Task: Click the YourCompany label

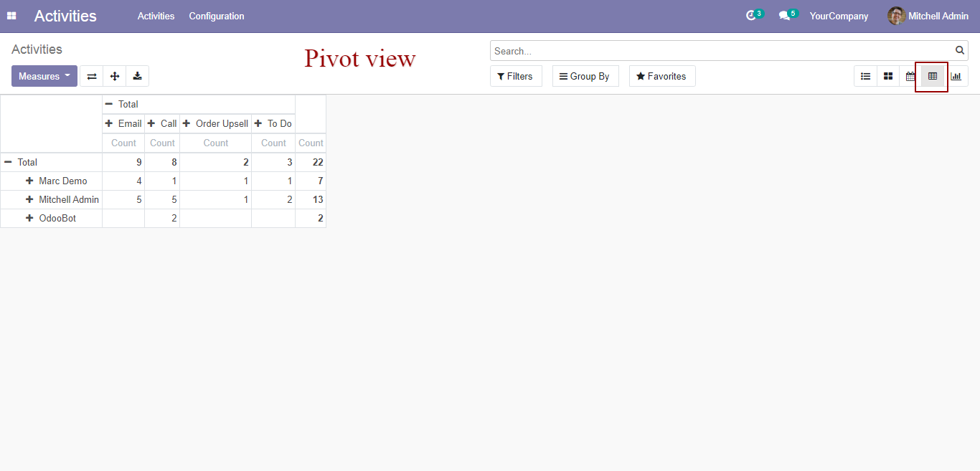Action: (x=839, y=16)
